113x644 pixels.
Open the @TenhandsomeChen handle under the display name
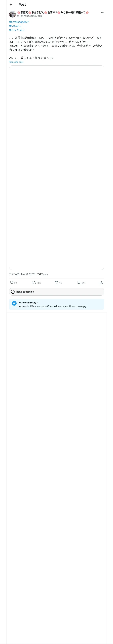[29, 16]
